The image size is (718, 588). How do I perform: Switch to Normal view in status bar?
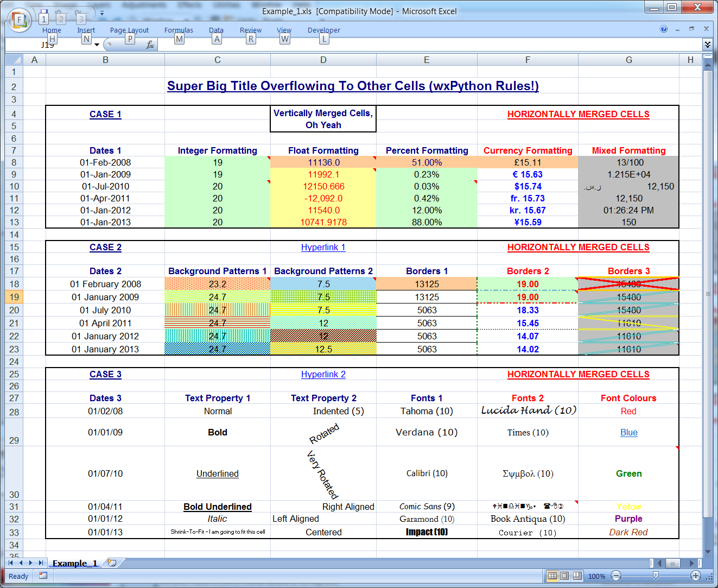[552, 576]
